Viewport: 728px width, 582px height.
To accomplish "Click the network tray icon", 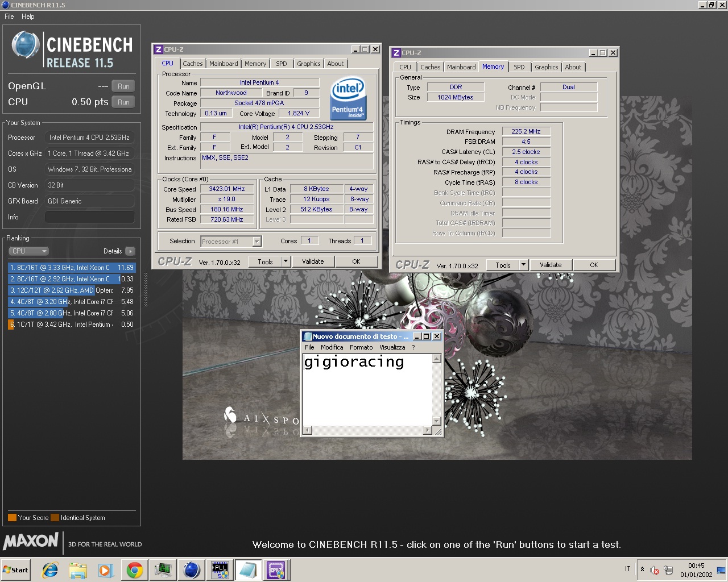I will pyautogui.click(x=668, y=570).
